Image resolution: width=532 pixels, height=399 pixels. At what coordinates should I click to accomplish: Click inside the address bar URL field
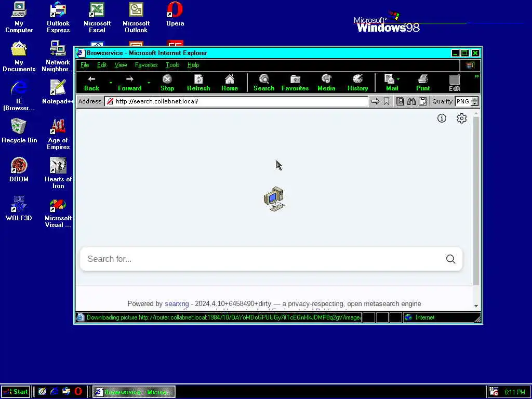236,101
